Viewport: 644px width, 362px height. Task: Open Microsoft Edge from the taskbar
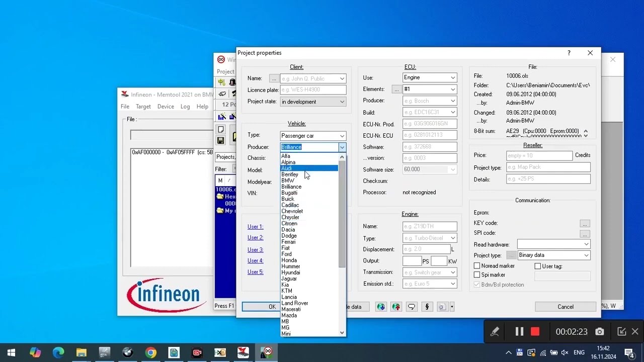(58, 352)
